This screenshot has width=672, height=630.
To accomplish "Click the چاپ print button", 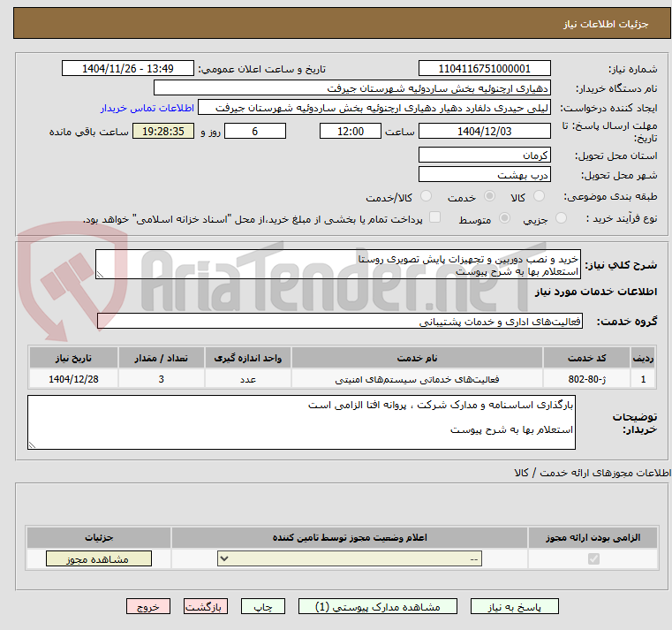I will tap(263, 606).
